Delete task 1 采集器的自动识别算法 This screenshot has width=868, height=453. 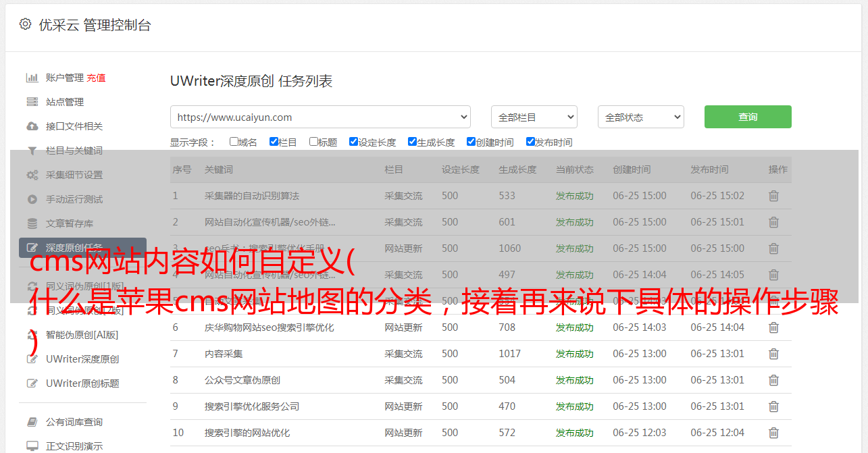tap(774, 196)
